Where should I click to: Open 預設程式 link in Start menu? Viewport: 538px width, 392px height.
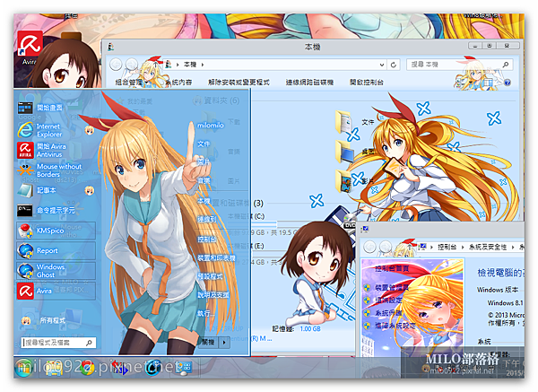pos(210,276)
